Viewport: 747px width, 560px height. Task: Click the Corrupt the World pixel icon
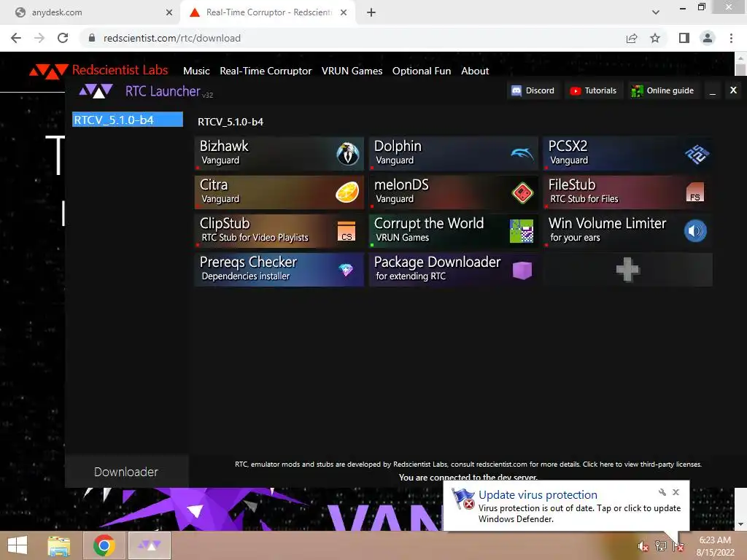(x=521, y=231)
